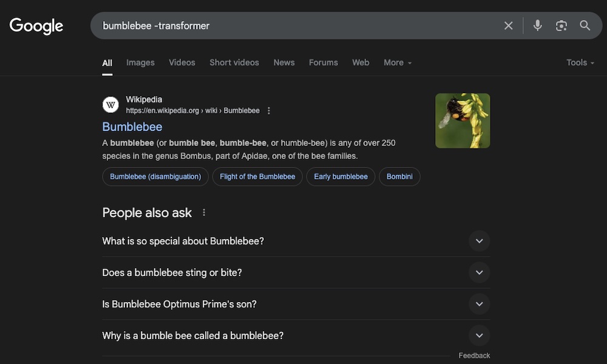Click the Feedback link
Screen dimensions: 607x364
tap(474, 356)
